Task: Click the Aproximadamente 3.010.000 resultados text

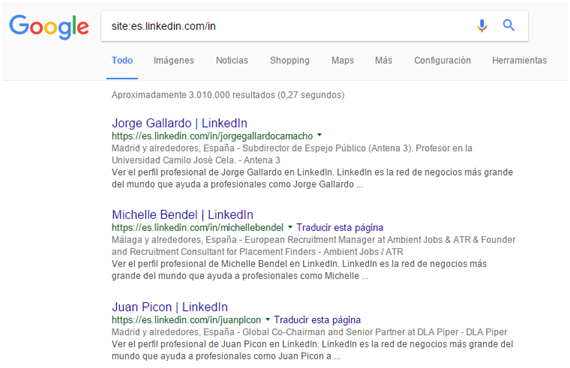Action: coord(228,95)
